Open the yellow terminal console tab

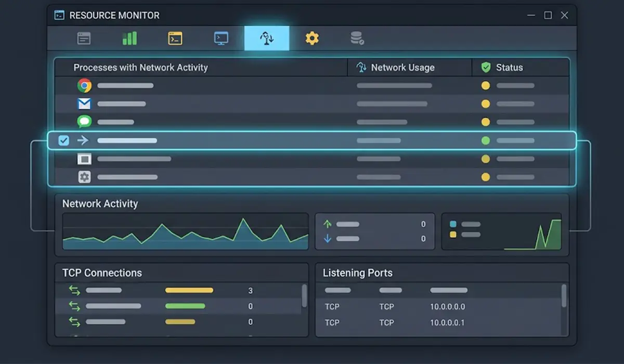pos(175,38)
